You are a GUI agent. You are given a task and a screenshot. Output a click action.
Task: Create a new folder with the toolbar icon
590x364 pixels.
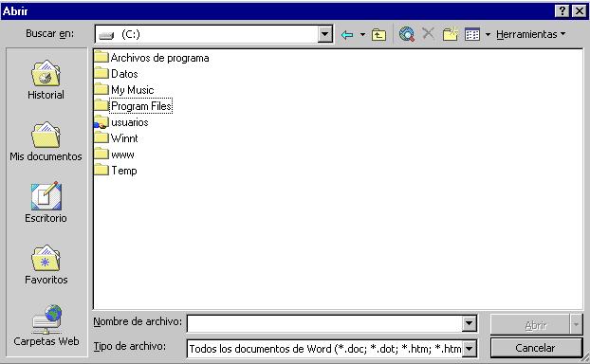[x=450, y=34]
